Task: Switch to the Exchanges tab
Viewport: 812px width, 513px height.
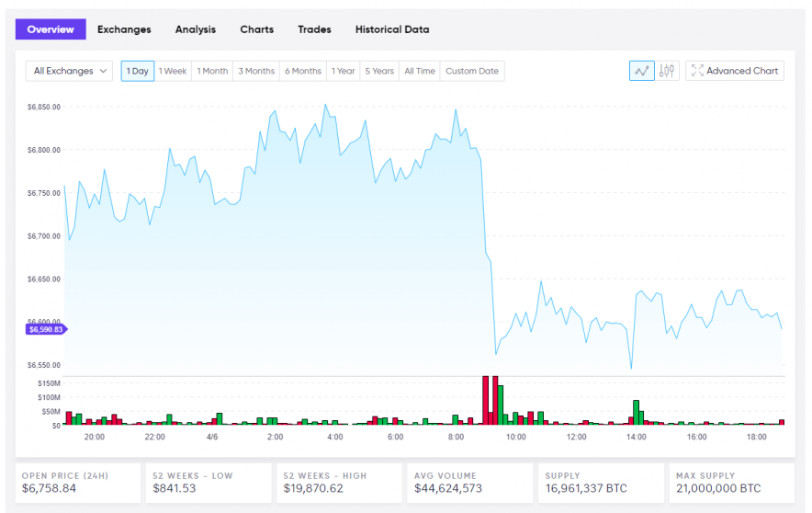Action: 124,29
